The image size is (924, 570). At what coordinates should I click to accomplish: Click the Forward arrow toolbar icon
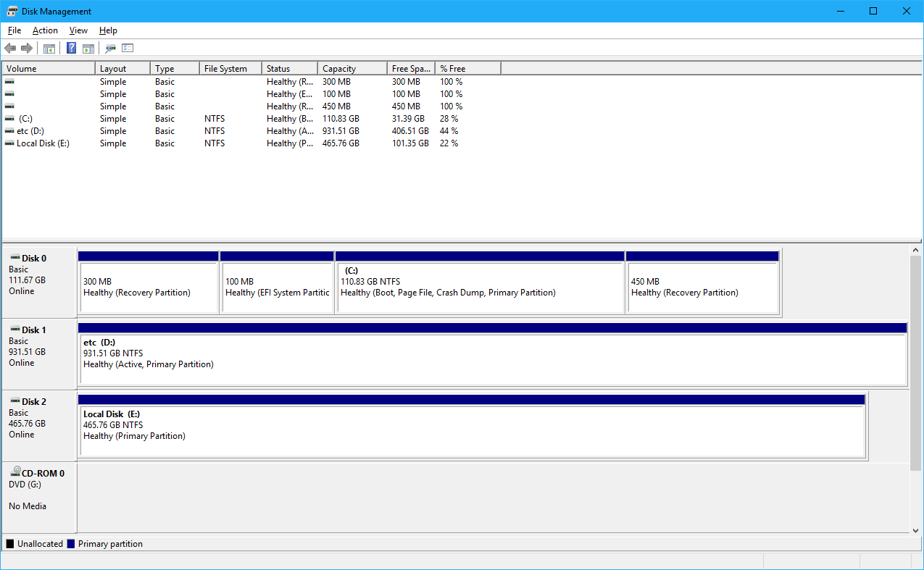pos(27,49)
